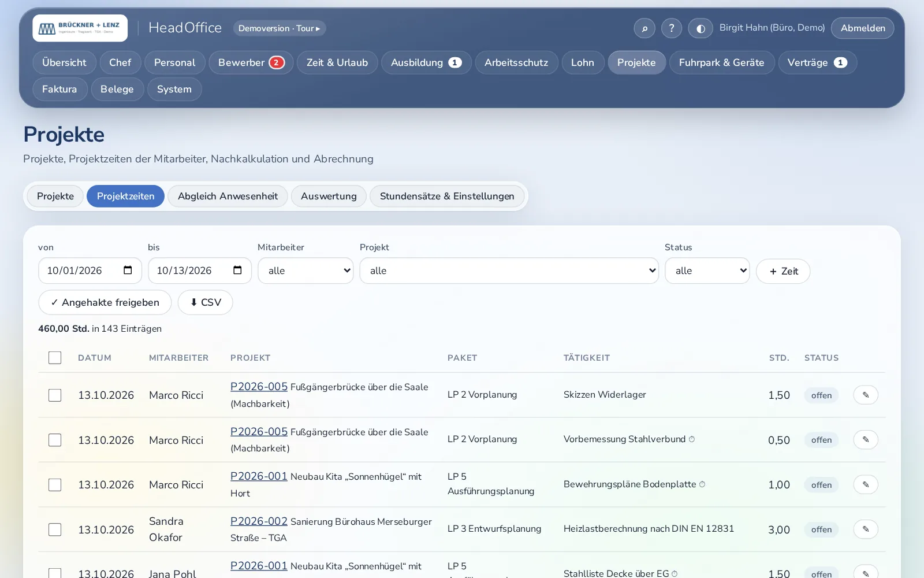Viewport: 924px width, 578px height.
Task: Check the Vorbemessung Stahlverbund row checkbox
Action: pyautogui.click(x=55, y=440)
